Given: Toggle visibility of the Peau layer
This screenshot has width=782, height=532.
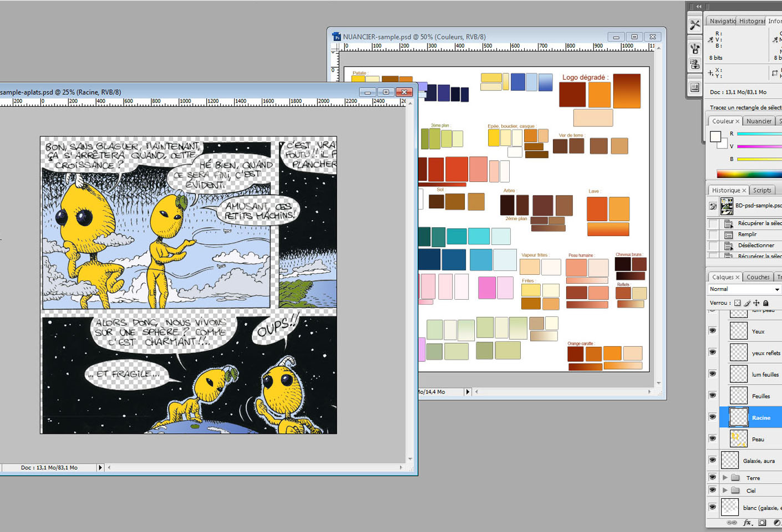Looking at the screenshot, I should pos(713,439).
